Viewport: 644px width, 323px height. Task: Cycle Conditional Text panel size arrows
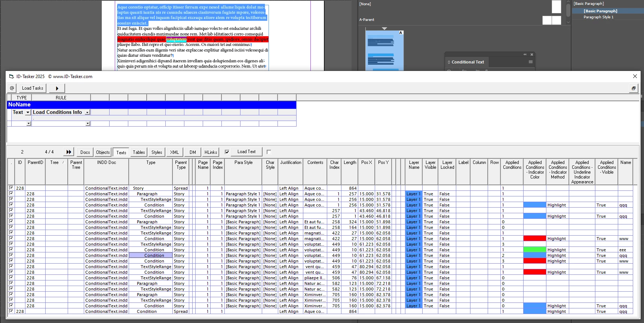coord(449,62)
